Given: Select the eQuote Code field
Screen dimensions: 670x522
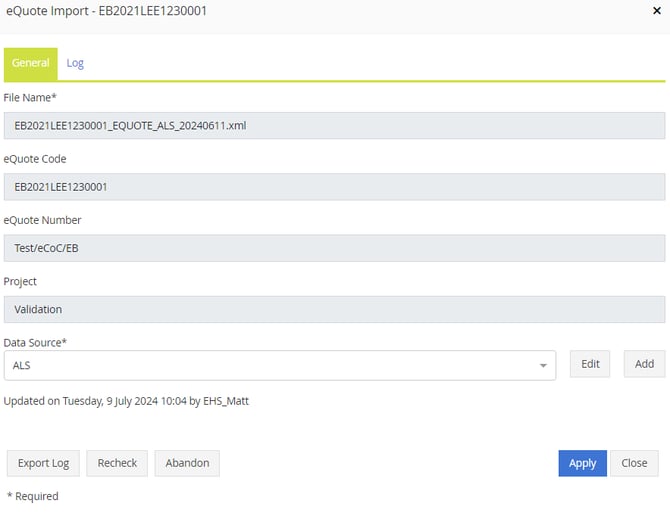Looking at the screenshot, I should tap(334, 187).
